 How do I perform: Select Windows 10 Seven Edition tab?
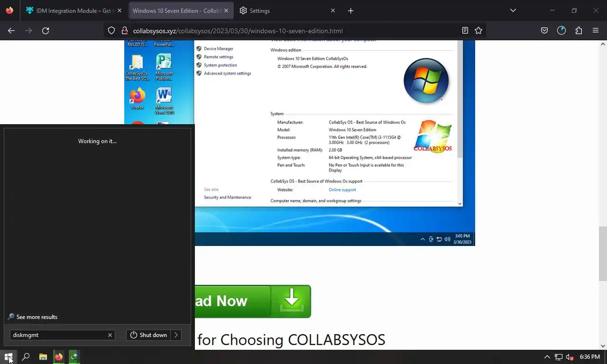[x=180, y=10]
